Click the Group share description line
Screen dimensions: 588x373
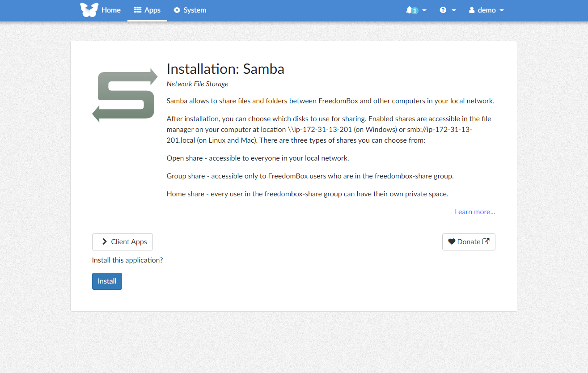[310, 176]
